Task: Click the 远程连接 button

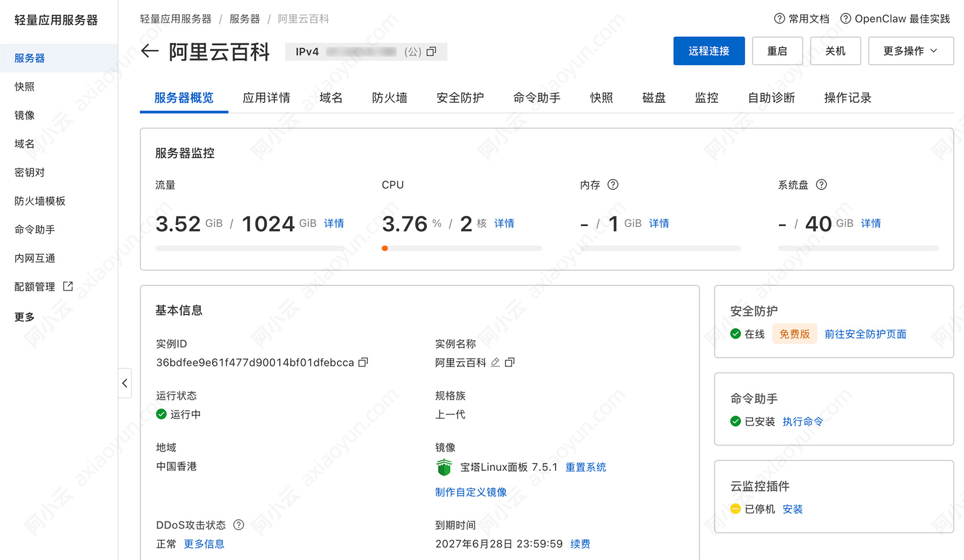Action: (x=709, y=51)
